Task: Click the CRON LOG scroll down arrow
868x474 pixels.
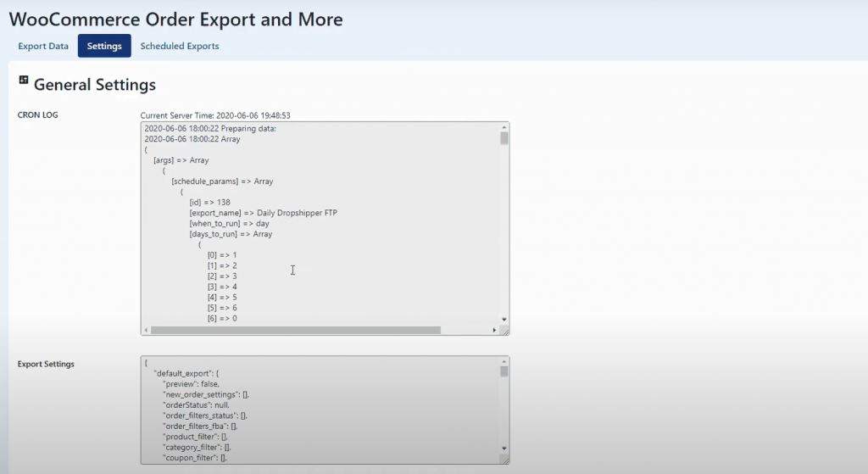Action: [504, 320]
